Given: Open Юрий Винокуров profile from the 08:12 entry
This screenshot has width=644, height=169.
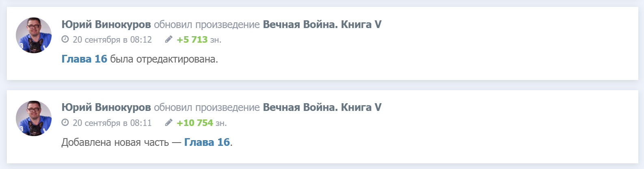Looking at the screenshot, I should tap(106, 24).
